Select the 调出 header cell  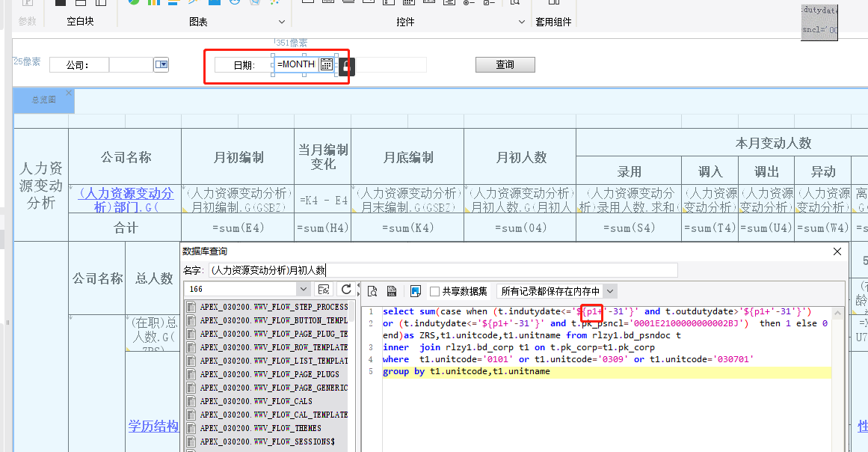[767, 171]
